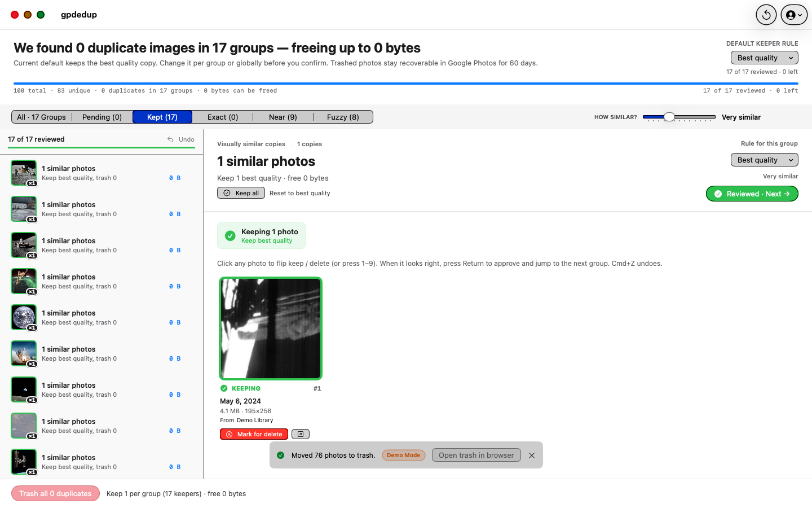
Task: Click Reset to best quality link
Action: [300, 193]
